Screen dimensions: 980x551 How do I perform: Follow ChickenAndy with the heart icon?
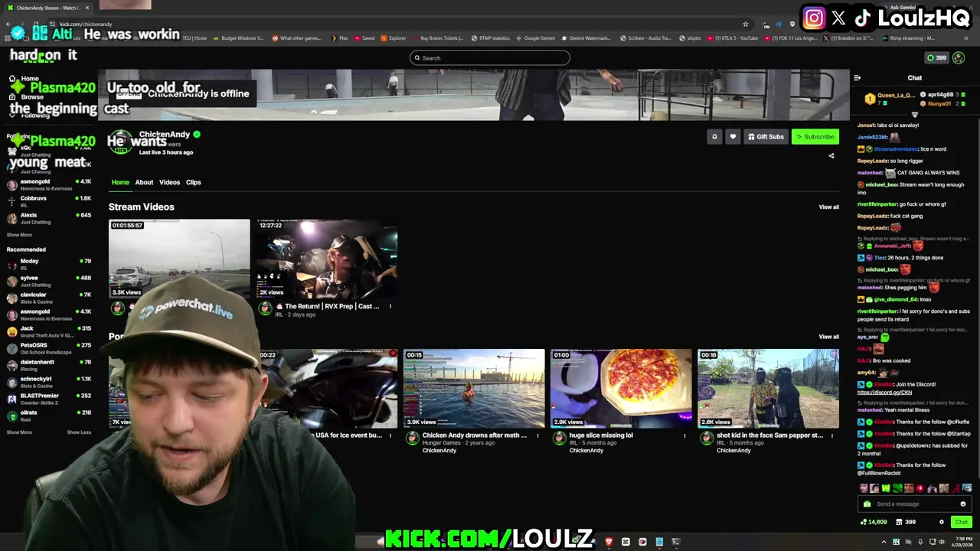[733, 137]
